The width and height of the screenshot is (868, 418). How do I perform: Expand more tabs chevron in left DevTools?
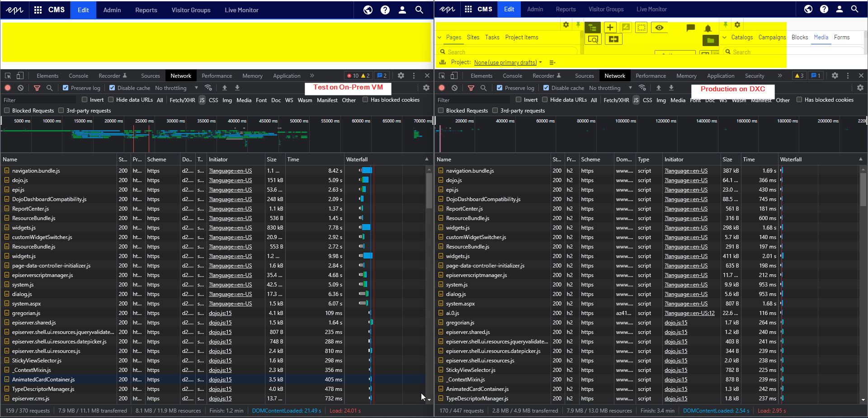[x=312, y=76]
